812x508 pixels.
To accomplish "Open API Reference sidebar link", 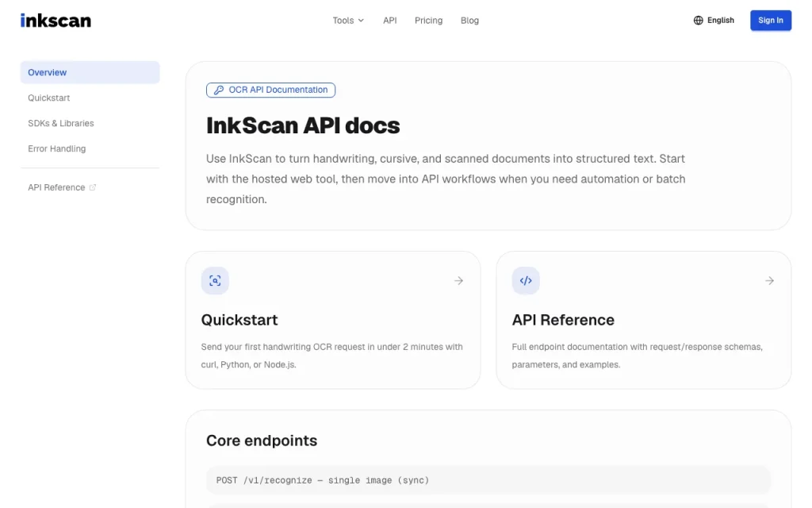I will [x=90, y=187].
